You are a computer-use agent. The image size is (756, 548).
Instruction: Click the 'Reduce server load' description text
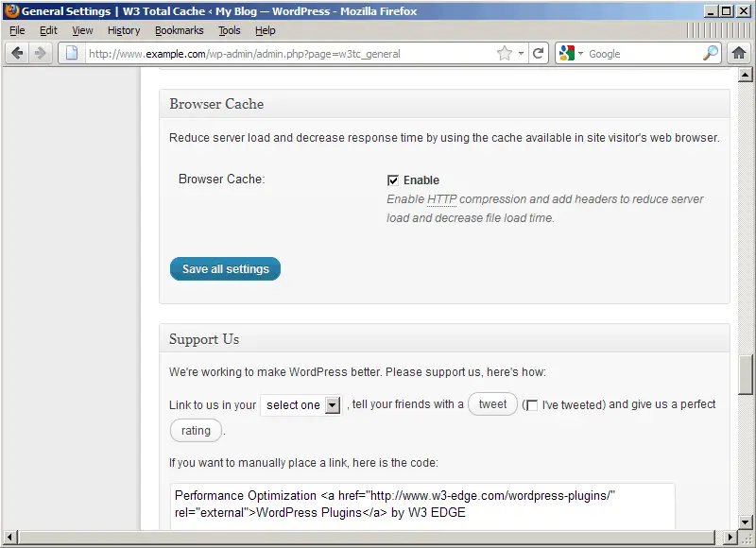(x=444, y=138)
